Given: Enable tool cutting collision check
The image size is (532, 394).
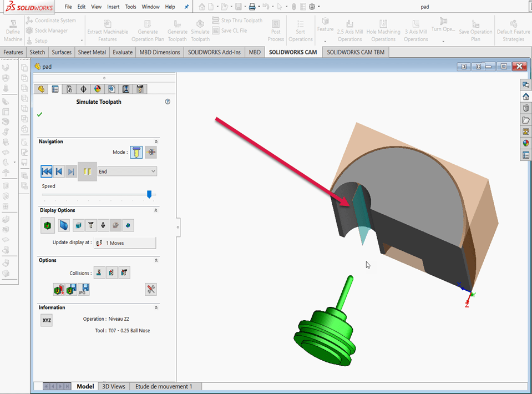Looking at the screenshot, I should (x=99, y=272).
